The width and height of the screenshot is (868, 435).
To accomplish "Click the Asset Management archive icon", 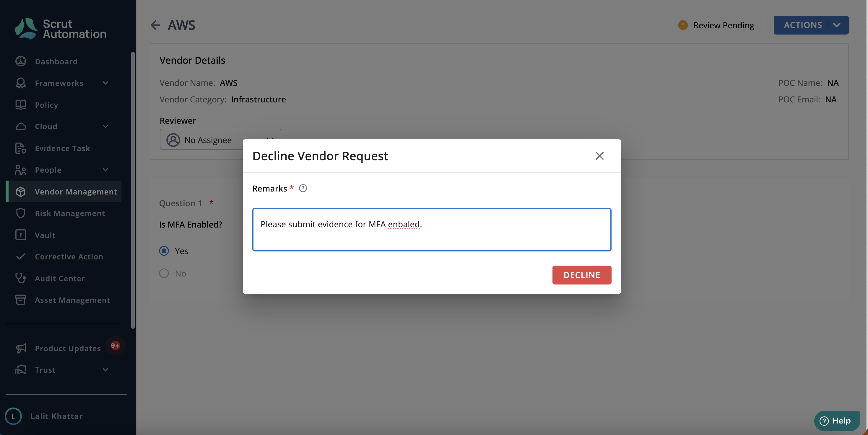I will (x=21, y=300).
